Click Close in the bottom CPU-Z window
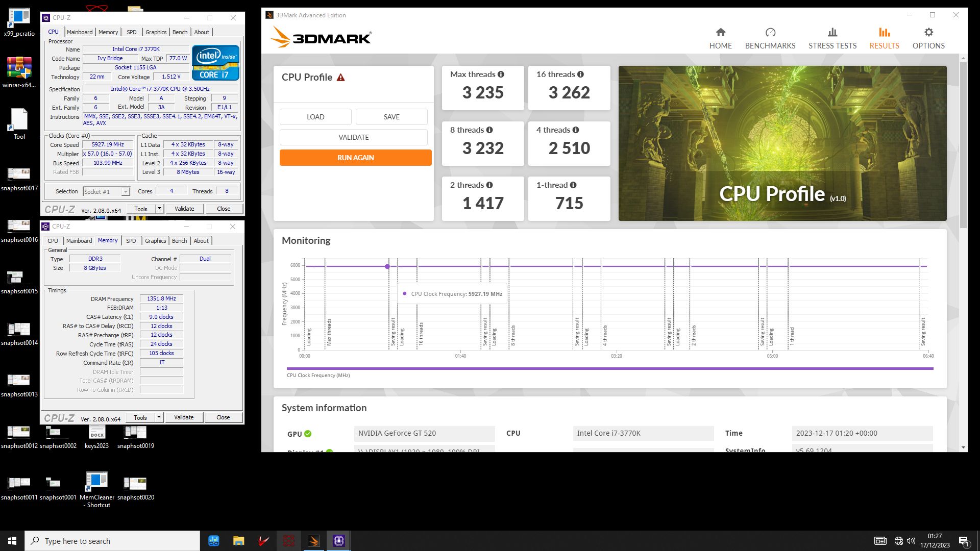980x551 pixels. coord(223,417)
